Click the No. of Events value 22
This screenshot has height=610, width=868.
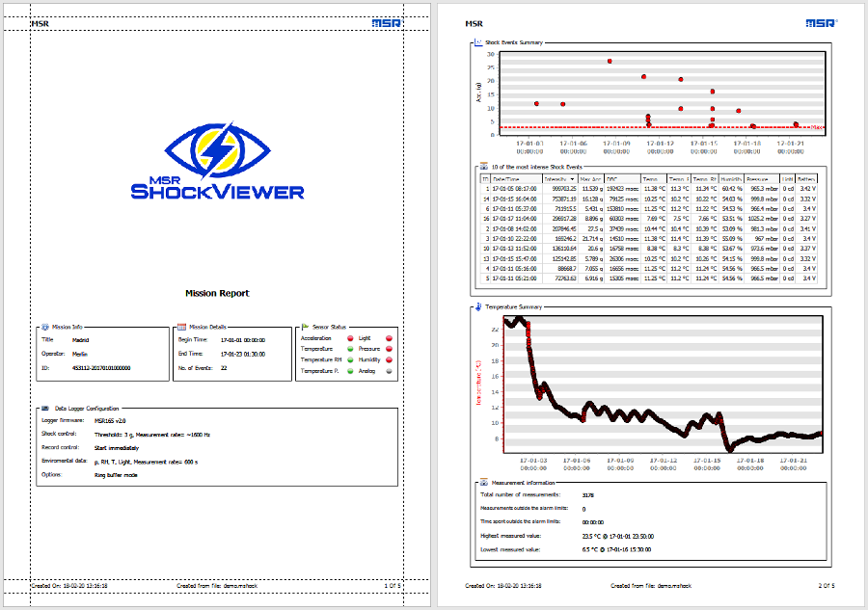click(224, 368)
